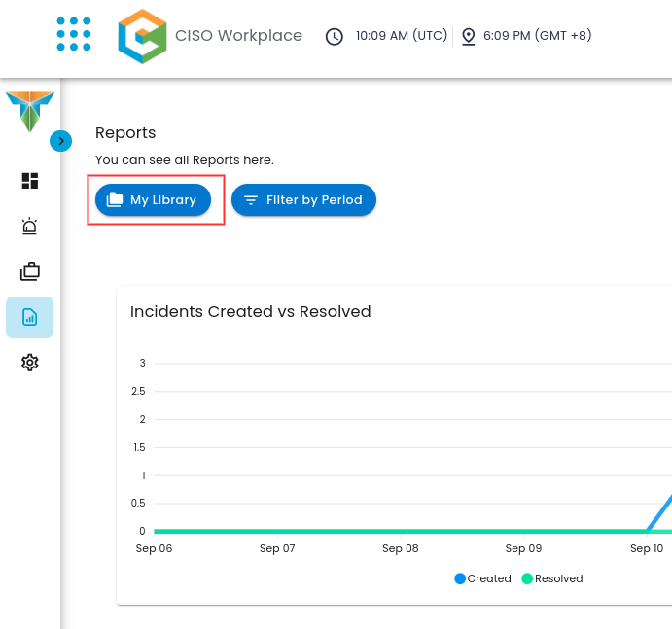Click the folder icon inside My Library
The width and height of the screenshot is (672, 629).
(x=115, y=199)
